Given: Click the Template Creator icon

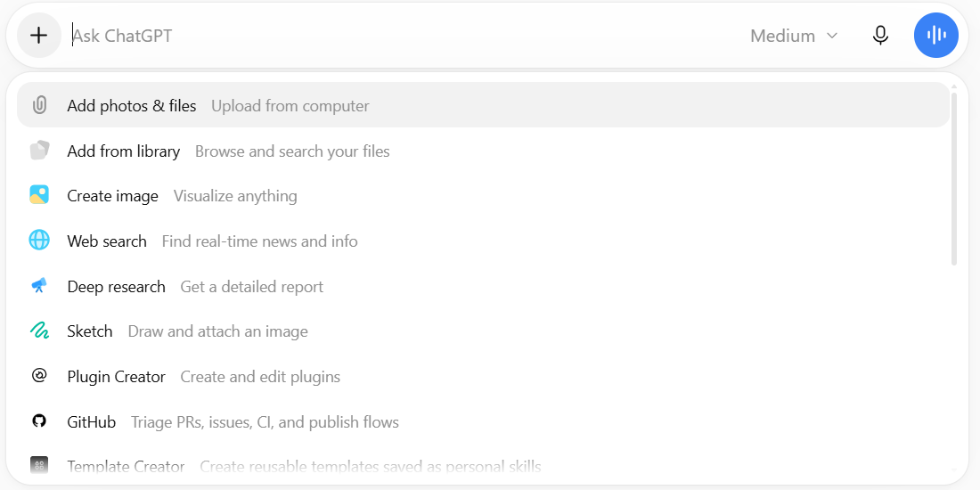Looking at the screenshot, I should [x=39, y=466].
